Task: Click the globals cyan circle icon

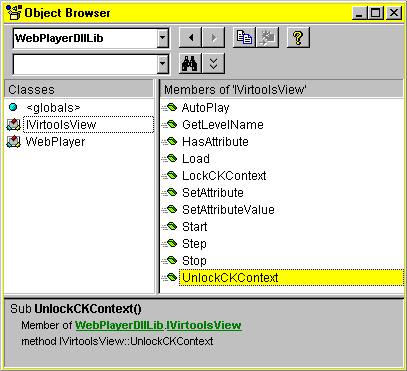Action: click(x=13, y=107)
